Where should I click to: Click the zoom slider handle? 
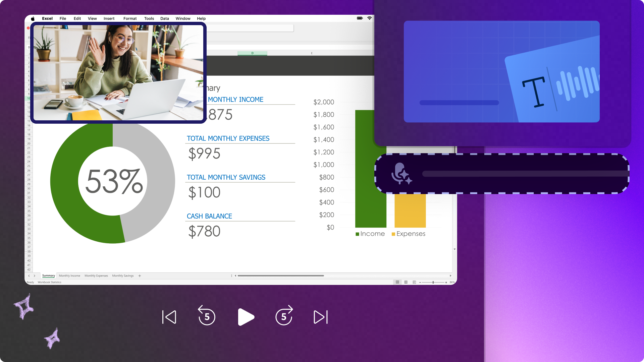[433, 282]
